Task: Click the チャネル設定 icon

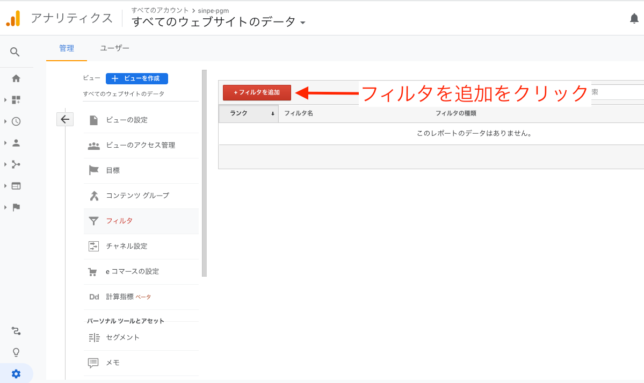Action: pyautogui.click(x=94, y=246)
